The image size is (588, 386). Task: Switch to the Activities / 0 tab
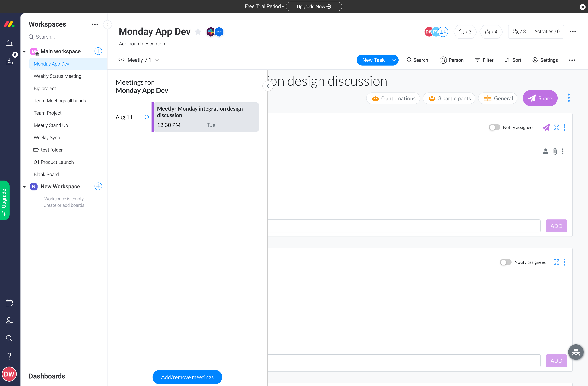click(x=547, y=31)
